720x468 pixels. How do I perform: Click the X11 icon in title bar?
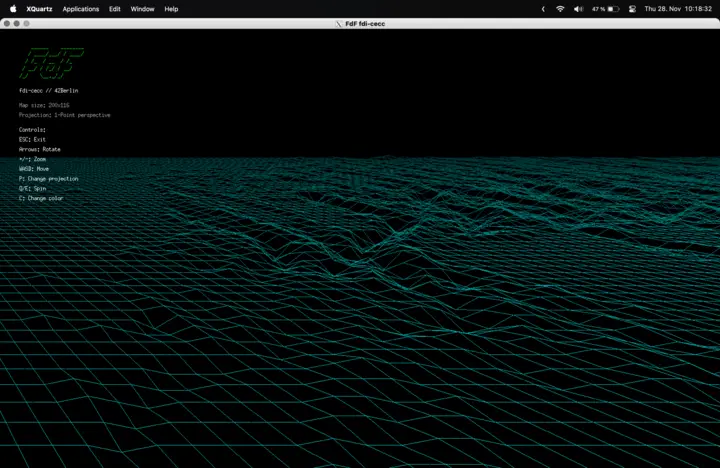[339, 23]
